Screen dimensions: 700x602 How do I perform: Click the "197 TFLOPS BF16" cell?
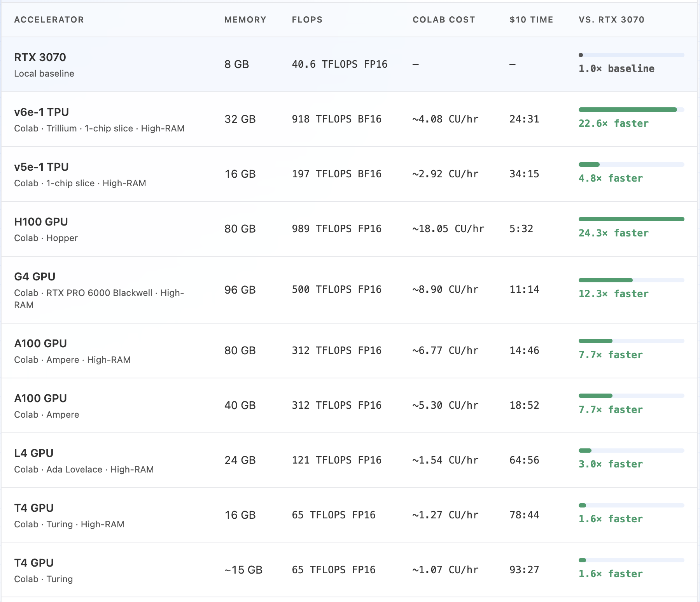point(336,174)
